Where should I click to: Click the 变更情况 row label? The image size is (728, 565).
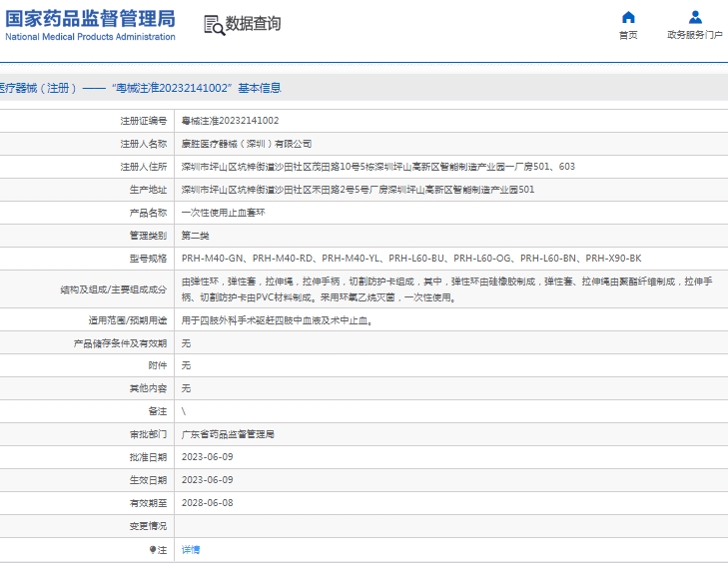point(148,526)
